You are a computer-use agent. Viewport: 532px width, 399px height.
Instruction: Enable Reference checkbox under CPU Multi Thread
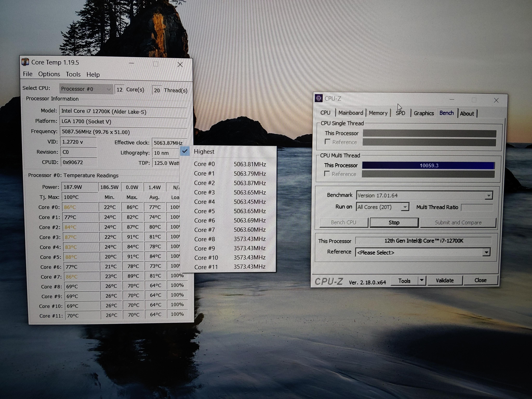tap(327, 174)
